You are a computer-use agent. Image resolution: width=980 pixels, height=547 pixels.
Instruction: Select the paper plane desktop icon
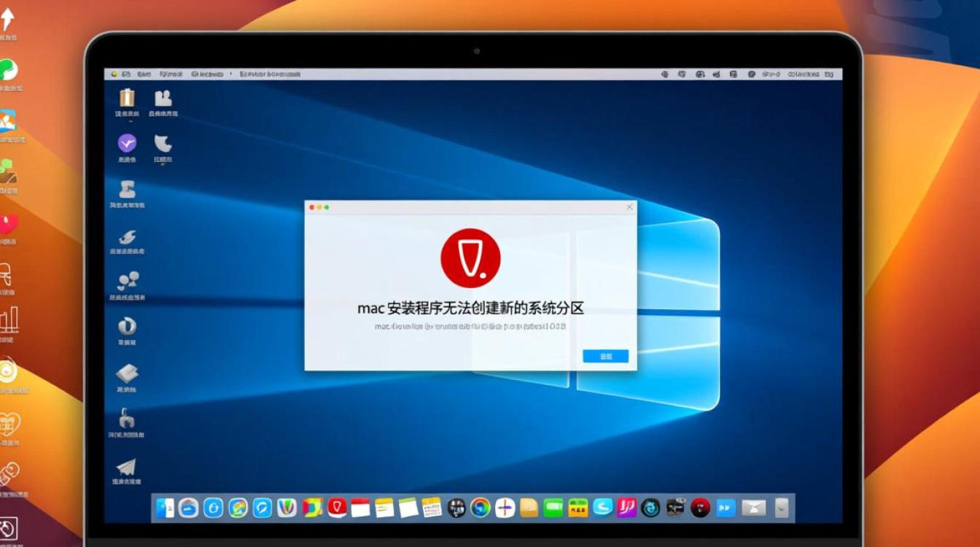coord(127,467)
